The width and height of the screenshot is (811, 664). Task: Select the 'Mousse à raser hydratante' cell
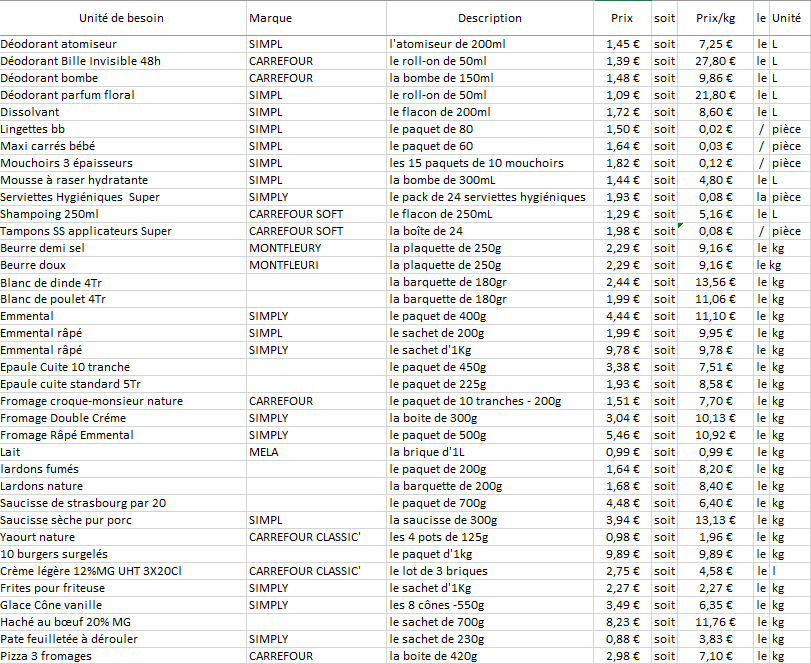click(123, 180)
